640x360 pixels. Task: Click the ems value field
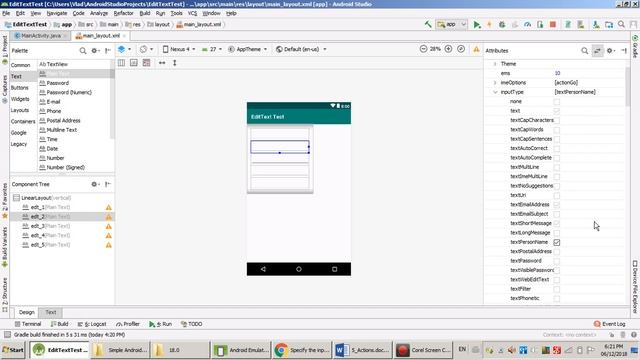(588, 73)
